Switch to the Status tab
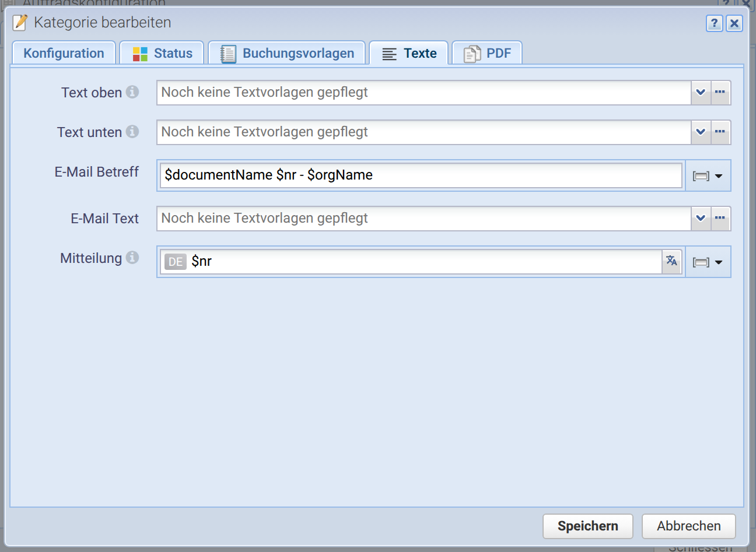756x552 pixels. (162, 53)
